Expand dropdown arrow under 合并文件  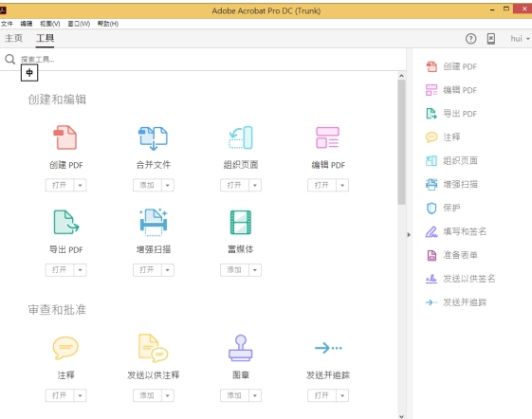168,185
